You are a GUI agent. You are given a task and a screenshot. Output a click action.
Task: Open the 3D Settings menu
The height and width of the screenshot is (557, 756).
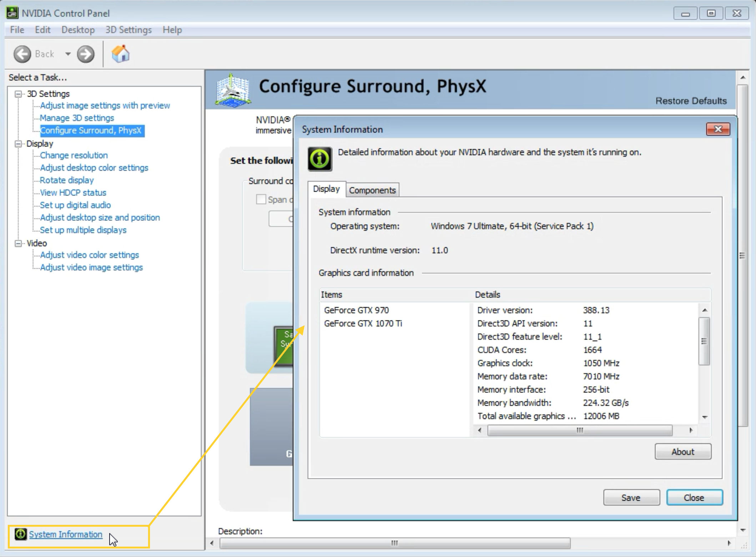point(128,30)
